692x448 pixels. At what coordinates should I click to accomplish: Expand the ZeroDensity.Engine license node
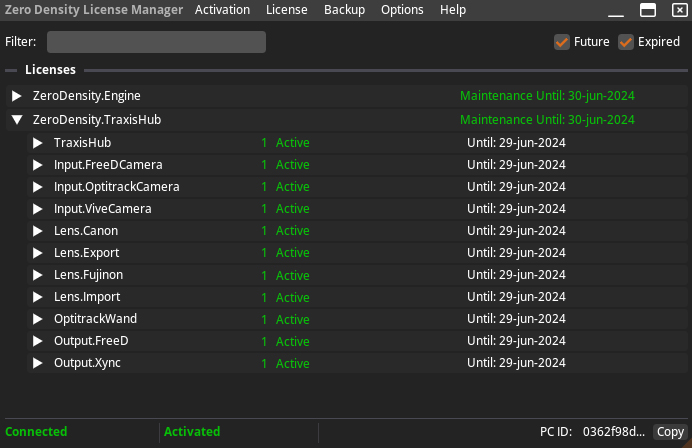click(x=17, y=96)
